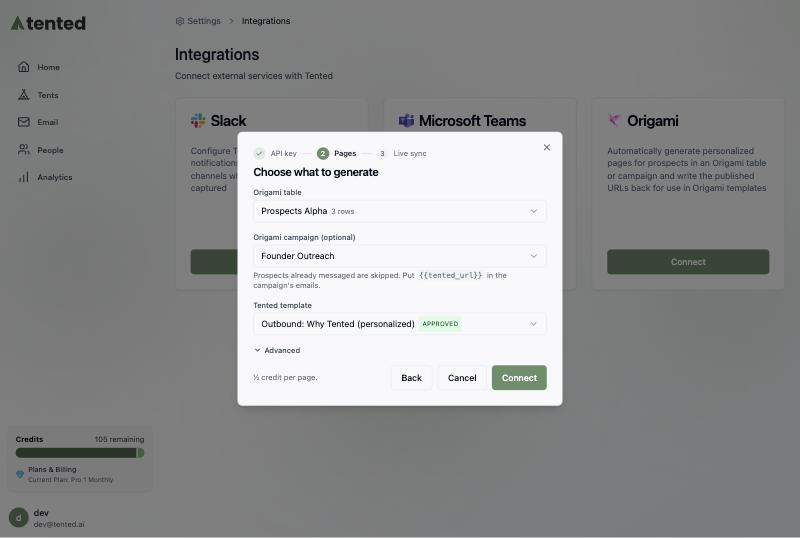Screen dimensions: 800x538
Task: Open the Tented template dropdown
Action: (399, 324)
